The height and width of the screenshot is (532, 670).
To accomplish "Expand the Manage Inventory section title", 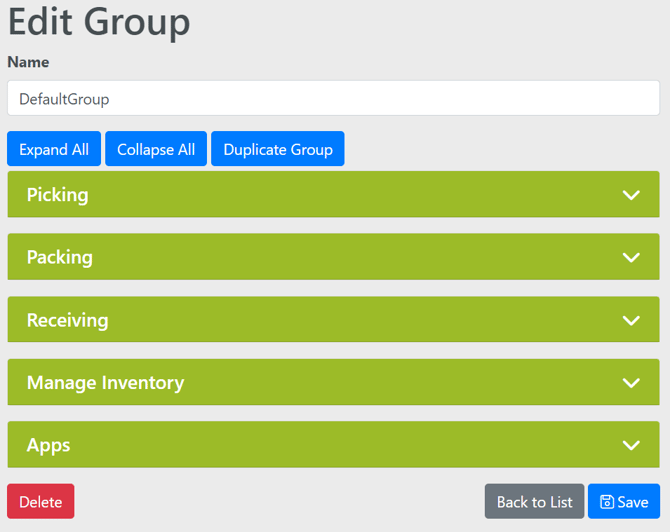I will (105, 383).
